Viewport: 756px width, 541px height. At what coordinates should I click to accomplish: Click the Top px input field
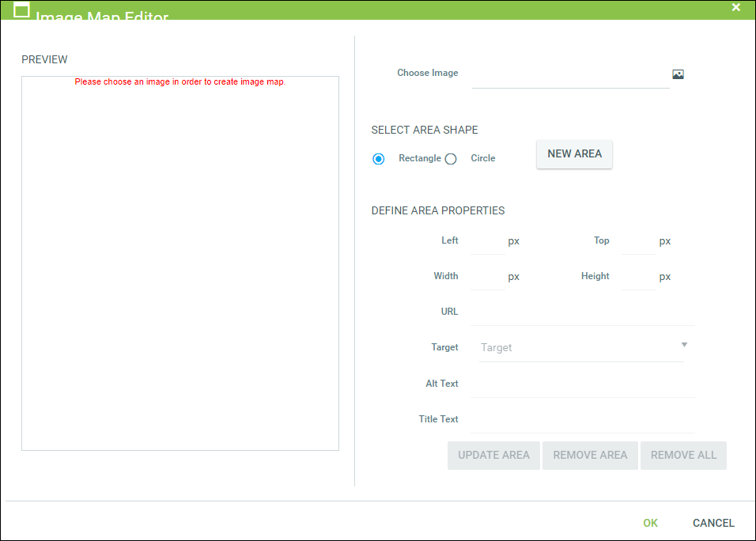point(639,241)
